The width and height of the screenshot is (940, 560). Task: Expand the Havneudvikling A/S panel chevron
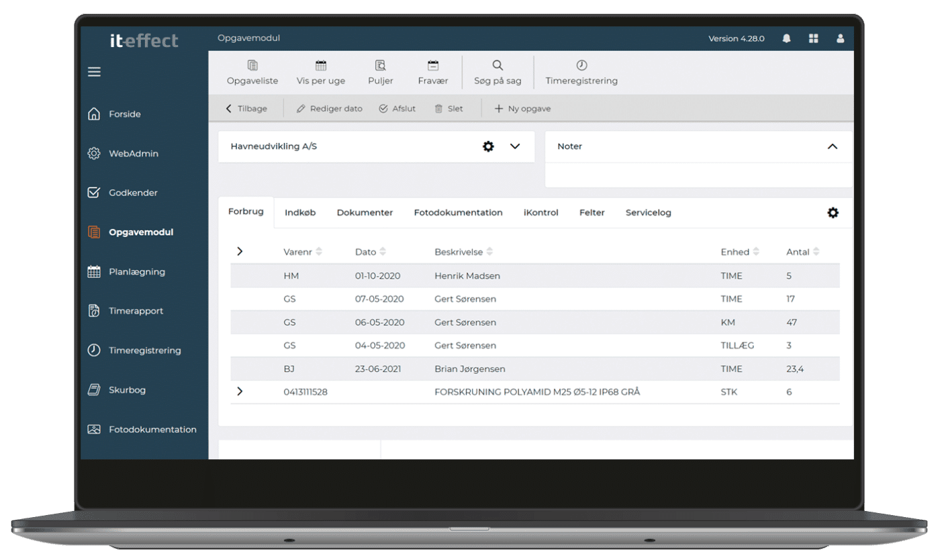(x=515, y=146)
